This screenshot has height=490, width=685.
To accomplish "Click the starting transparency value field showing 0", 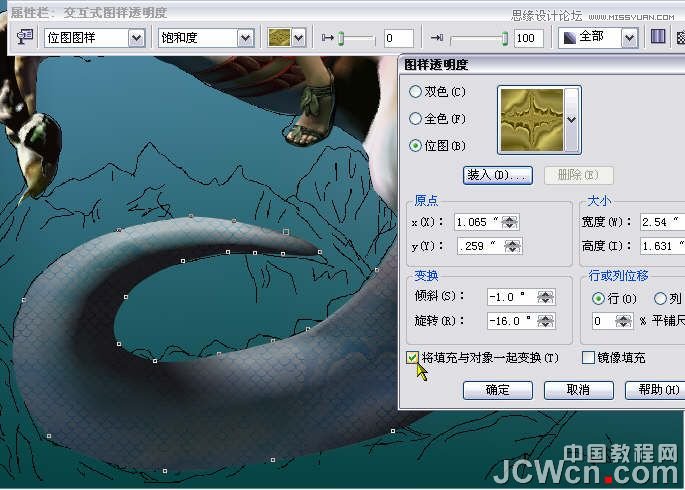I will pos(398,38).
